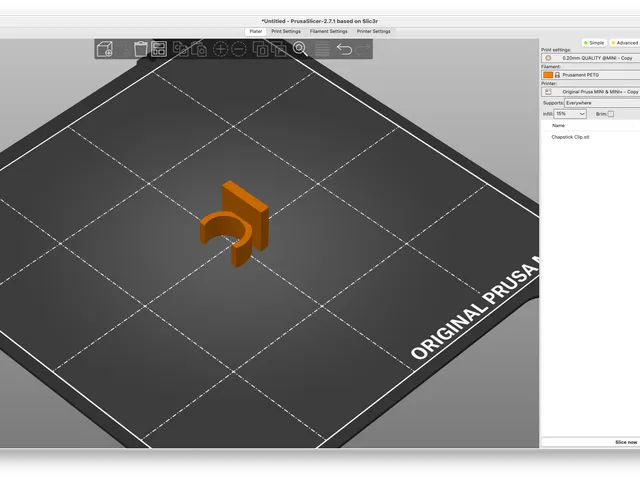Add an instance with plus circle icon

[x=220, y=49]
